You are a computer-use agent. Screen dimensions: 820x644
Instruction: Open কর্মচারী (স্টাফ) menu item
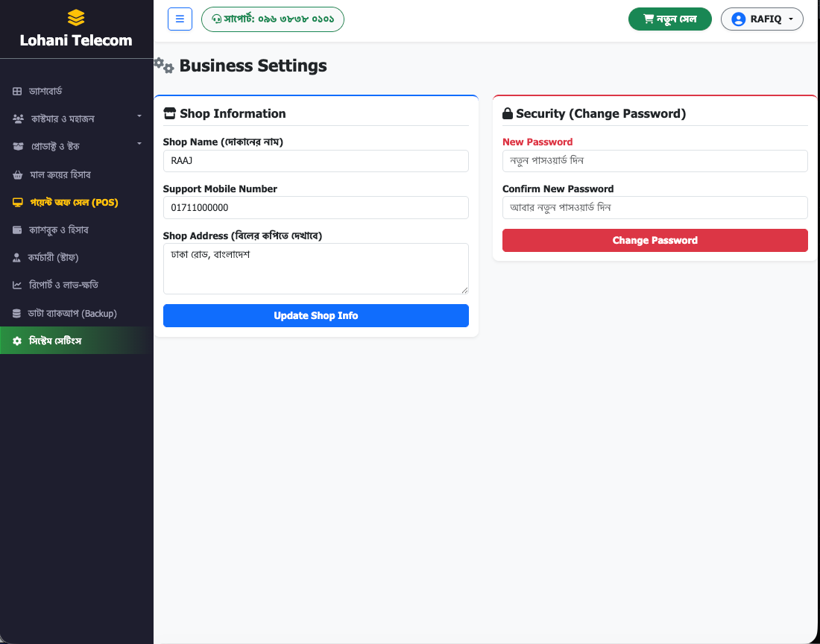click(54, 258)
